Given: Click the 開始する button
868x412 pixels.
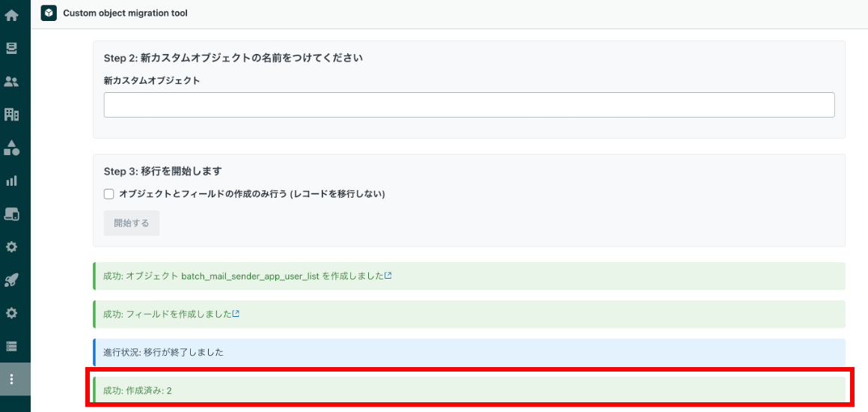Looking at the screenshot, I should pos(132,223).
